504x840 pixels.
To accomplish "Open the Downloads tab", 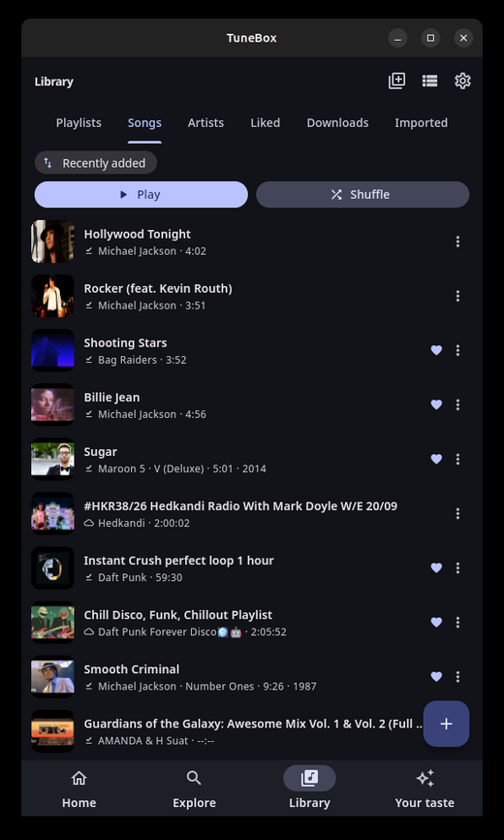I will click(x=337, y=122).
